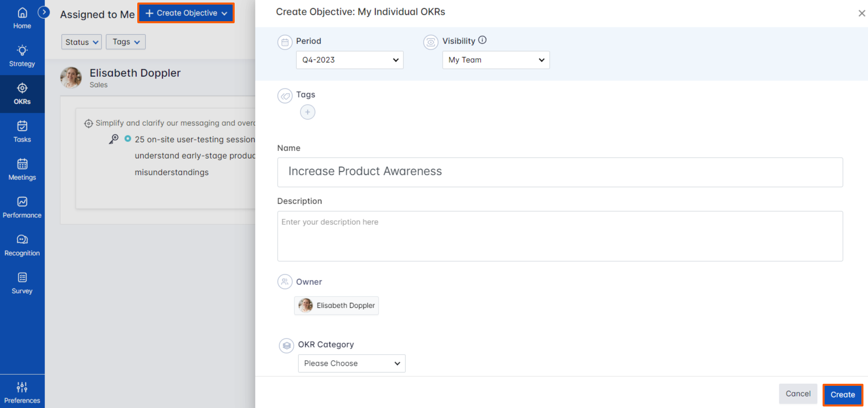Click the Create button
Image resolution: width=868 pixels, height=408 pixels.
(x=842, y=395)
